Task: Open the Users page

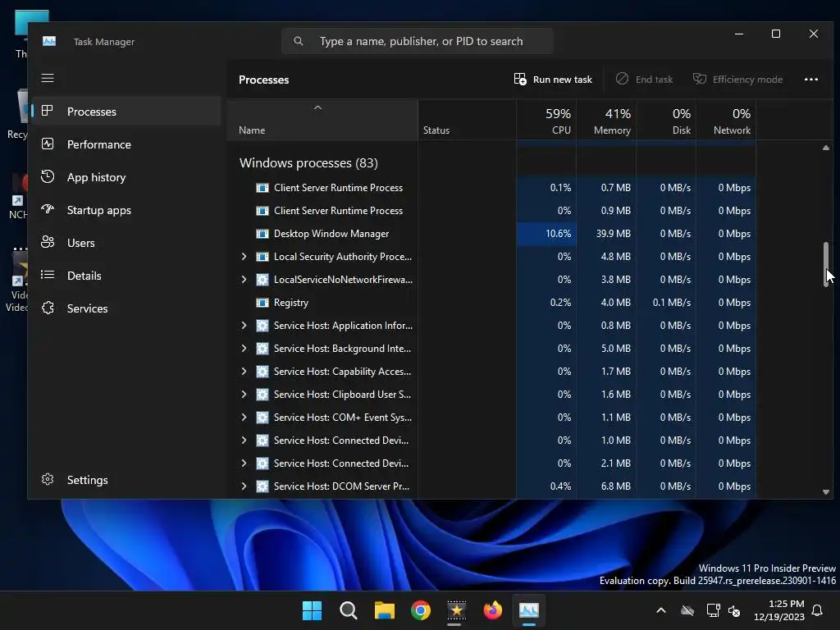Action: coord(126,242)
